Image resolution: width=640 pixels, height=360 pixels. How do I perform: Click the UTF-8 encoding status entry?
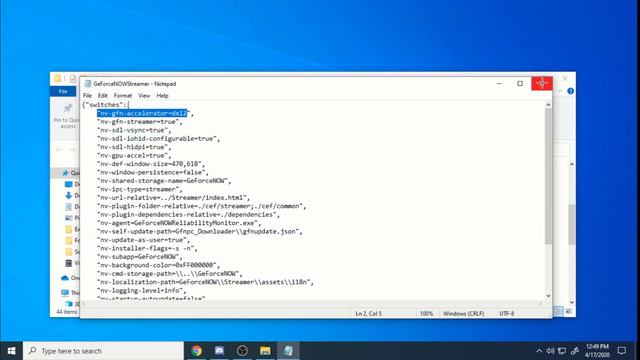pos(507,313)
